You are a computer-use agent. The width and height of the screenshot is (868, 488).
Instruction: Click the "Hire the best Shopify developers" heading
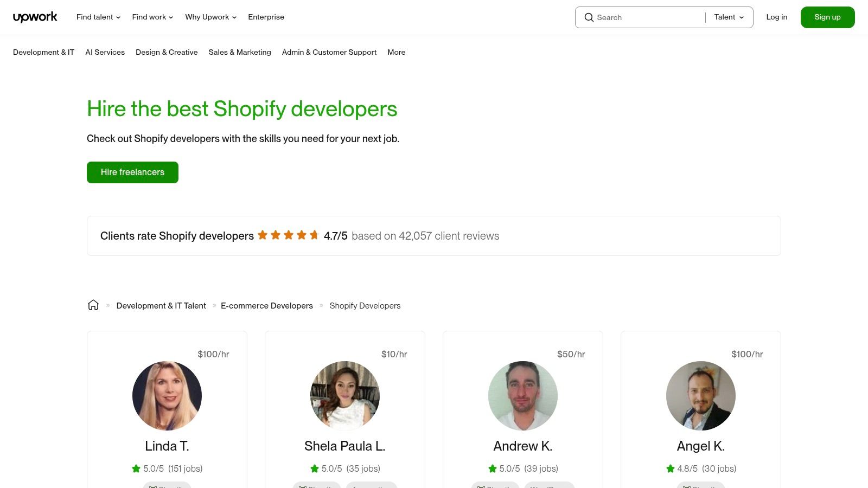pyautogui.click(x=242, y=109)
